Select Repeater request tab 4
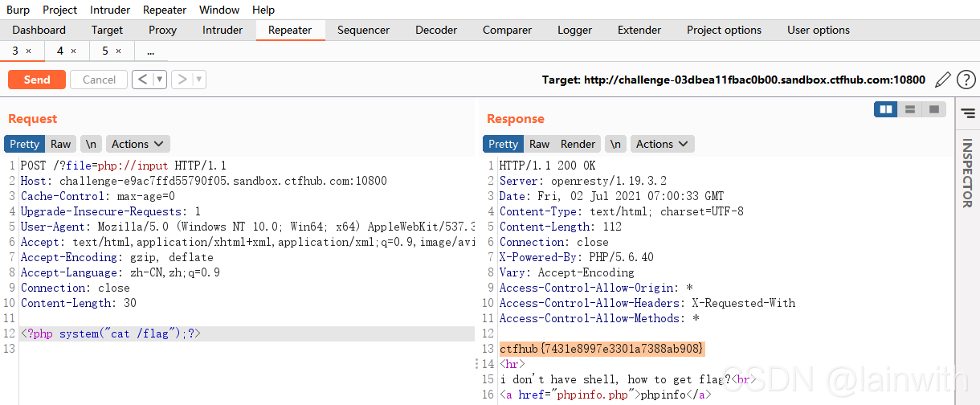Image resolution: width=980 pixels, height=405 pixels. [60, 51]
